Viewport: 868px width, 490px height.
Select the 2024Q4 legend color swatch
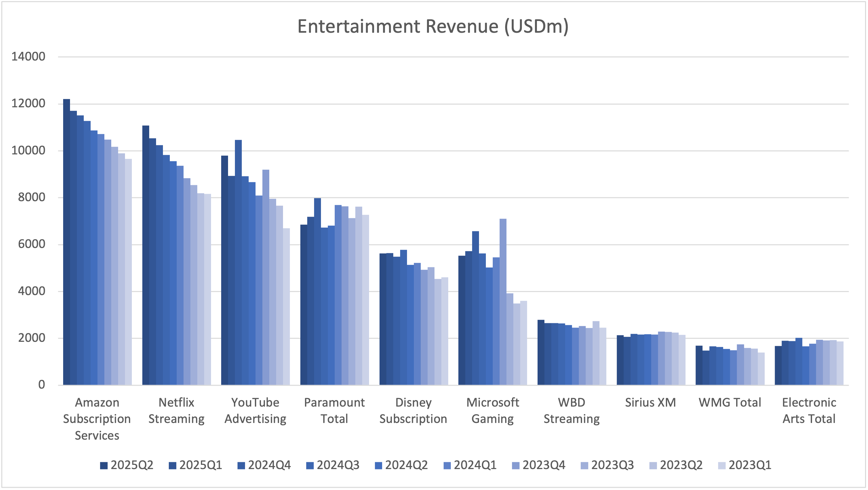[x=241, y=465]
